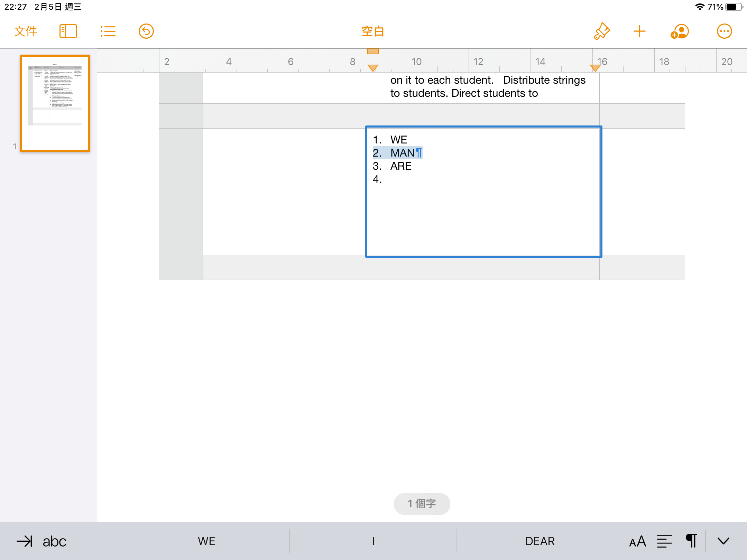Screen dimensions: 747x560
Task: Go back to 文件 documents
Action: pos(26,31)
